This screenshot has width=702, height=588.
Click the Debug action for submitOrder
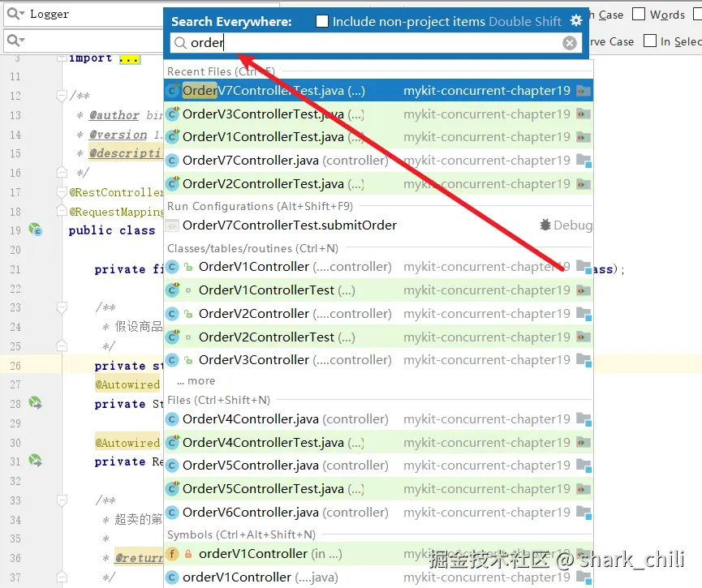click(566, 225)
